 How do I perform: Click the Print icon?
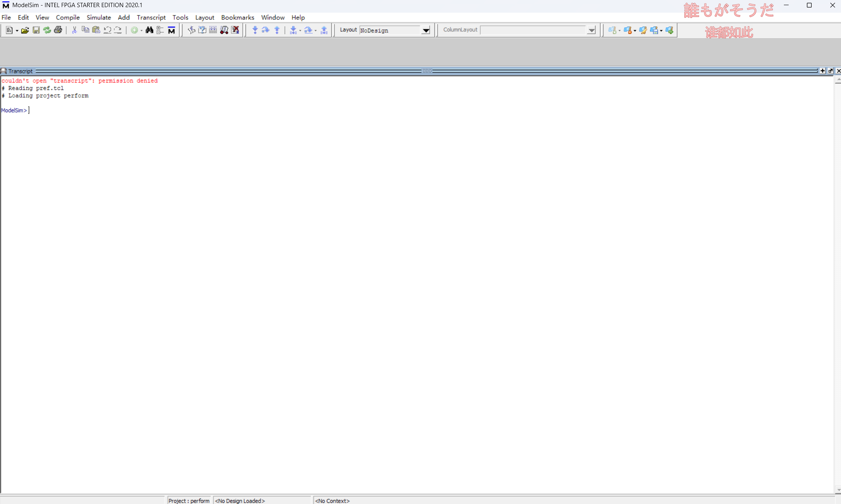tap(58, 30)
